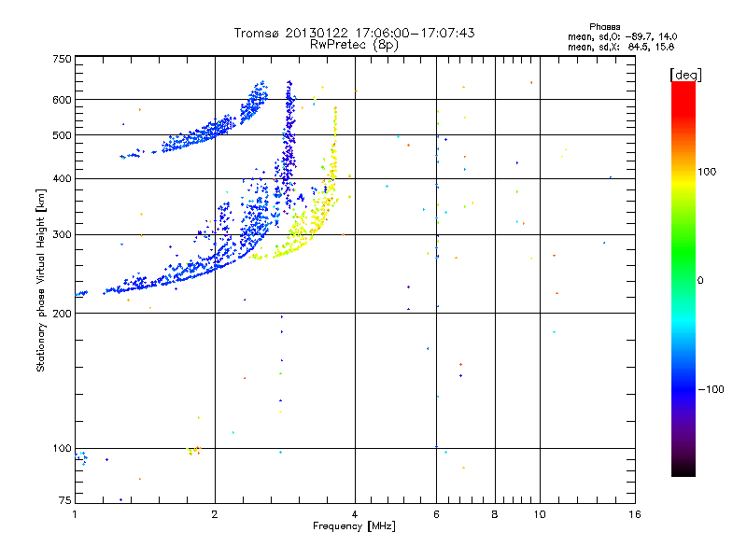Click the 200 km height tick label
This screenshot has height=560, width=747.
(x=62, y=314)
